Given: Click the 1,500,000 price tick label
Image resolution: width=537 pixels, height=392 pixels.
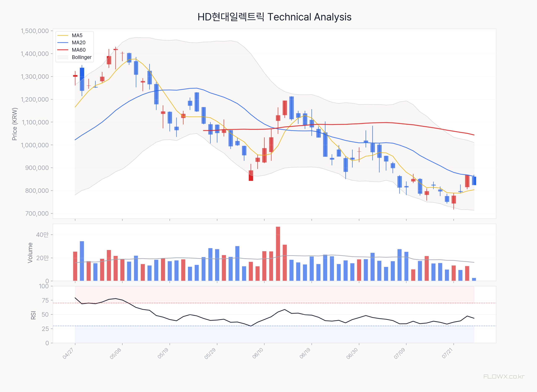Looking at the screenshot, I should [x=35, y=31].
